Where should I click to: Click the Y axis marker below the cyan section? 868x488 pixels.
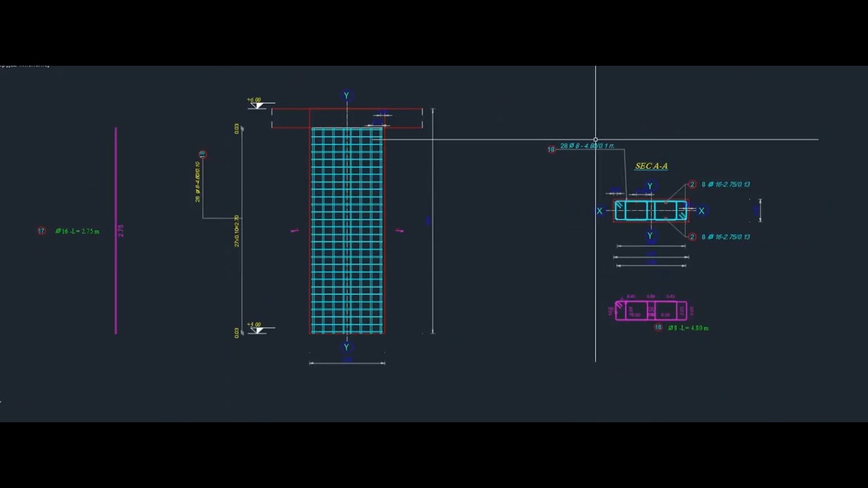650,236
